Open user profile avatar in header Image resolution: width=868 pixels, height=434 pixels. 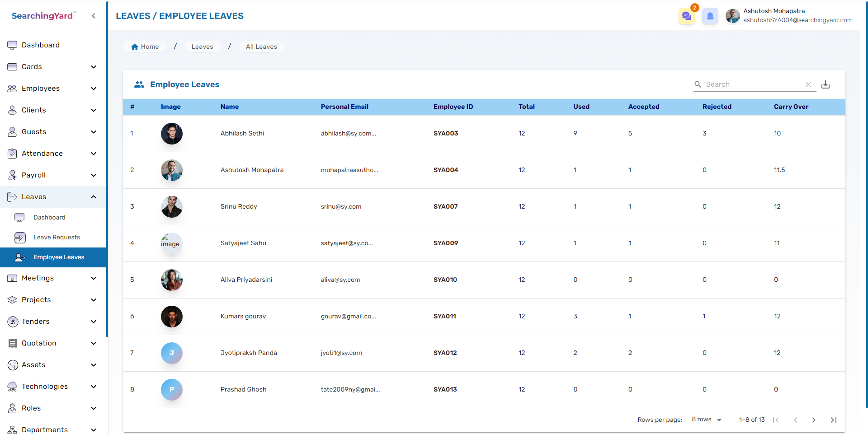click(732, 16)
